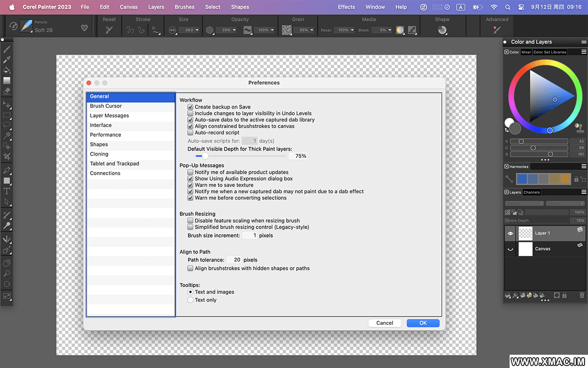The image size is (588, 368).
Task: Select Tablet and Trackpad preferences category
Action: (131, 164)
